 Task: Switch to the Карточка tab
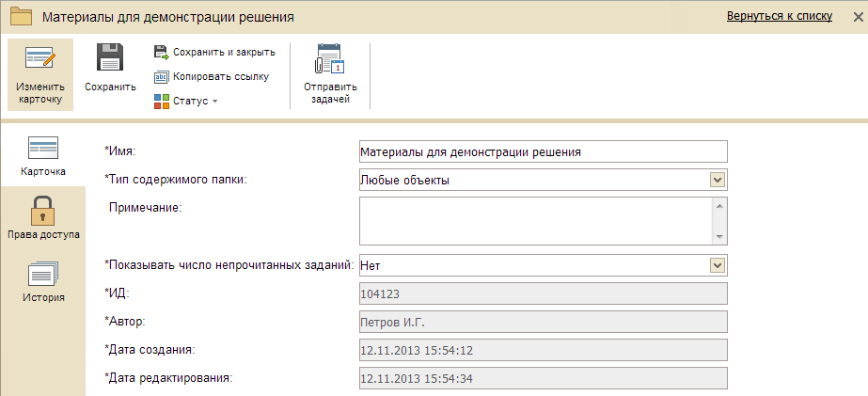[x=43, y=157]
